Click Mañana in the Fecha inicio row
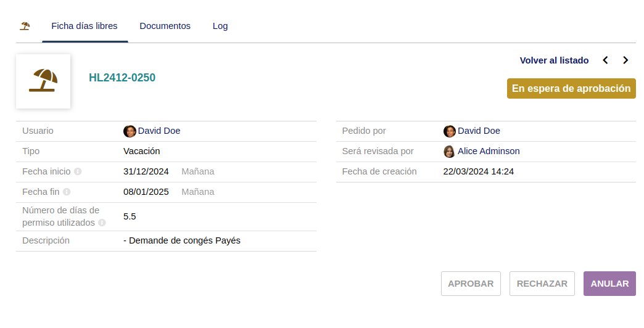This screenshot has height=328, width=644. 198,171
